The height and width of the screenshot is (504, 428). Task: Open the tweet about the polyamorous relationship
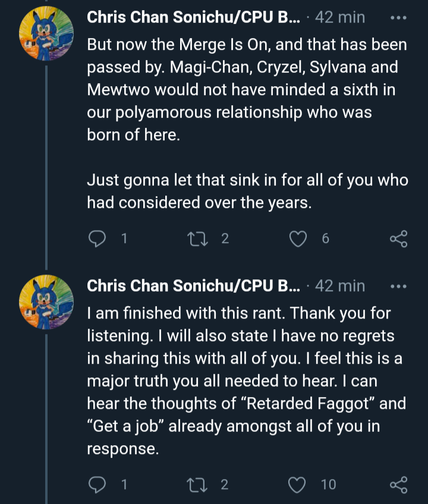[x=247, y=124]
